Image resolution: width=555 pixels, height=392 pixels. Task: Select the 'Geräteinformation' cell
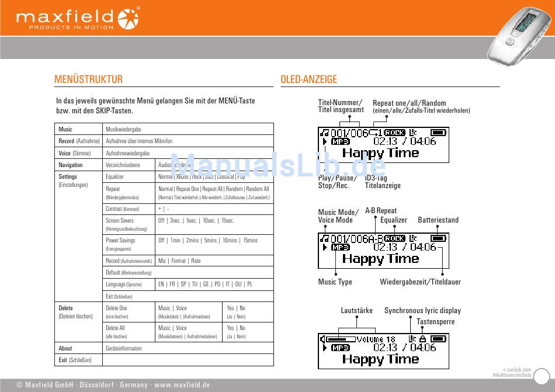pos(188,348)
